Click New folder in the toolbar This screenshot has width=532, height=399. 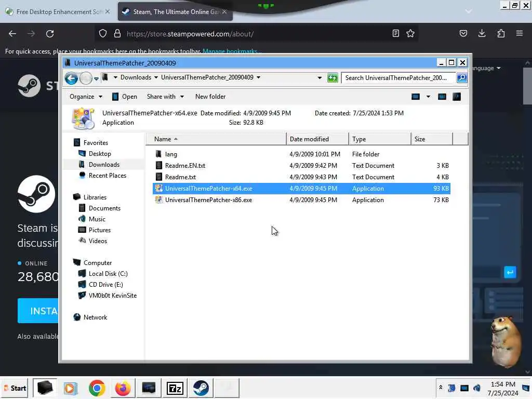[210, 97]
